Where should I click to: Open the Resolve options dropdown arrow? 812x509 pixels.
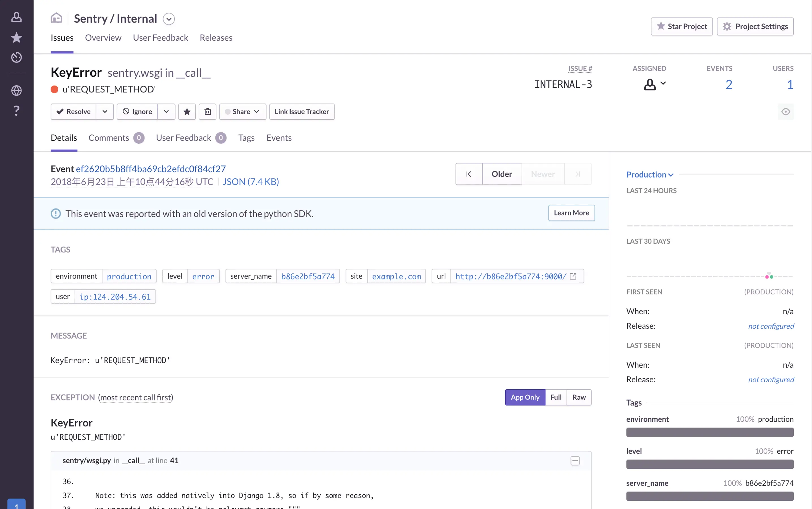click(x=105, y=111)
